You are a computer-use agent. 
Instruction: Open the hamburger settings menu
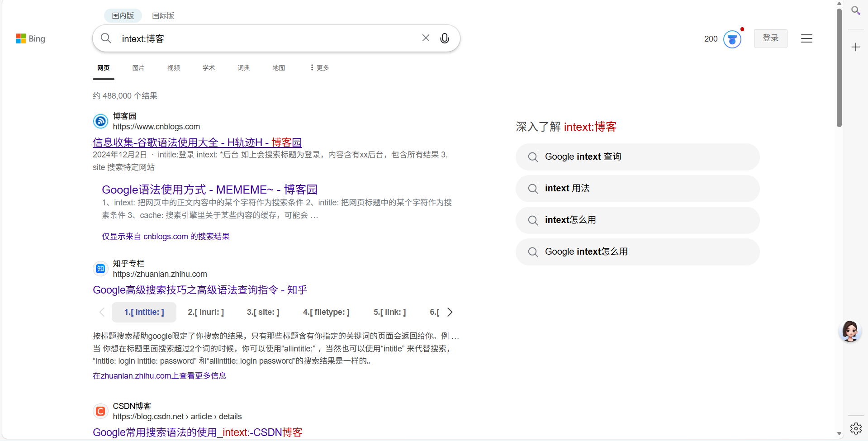point(806,38)
